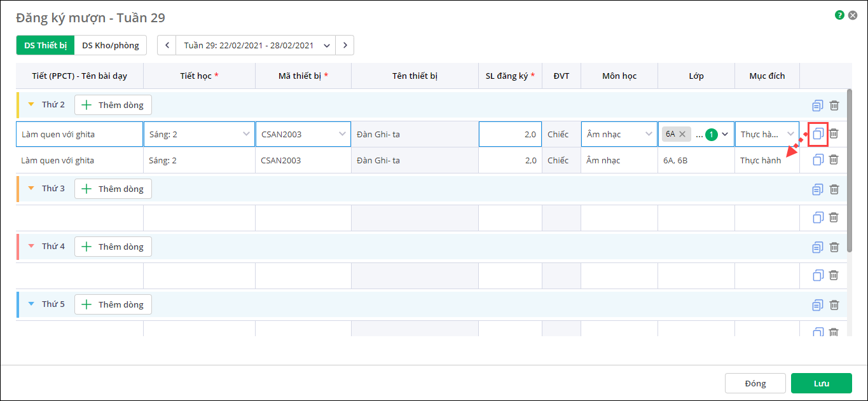Viewport: 868px width, 401px height.
Task: Delete the Thứ 4 group using trash icon
Action: point(834,247)
